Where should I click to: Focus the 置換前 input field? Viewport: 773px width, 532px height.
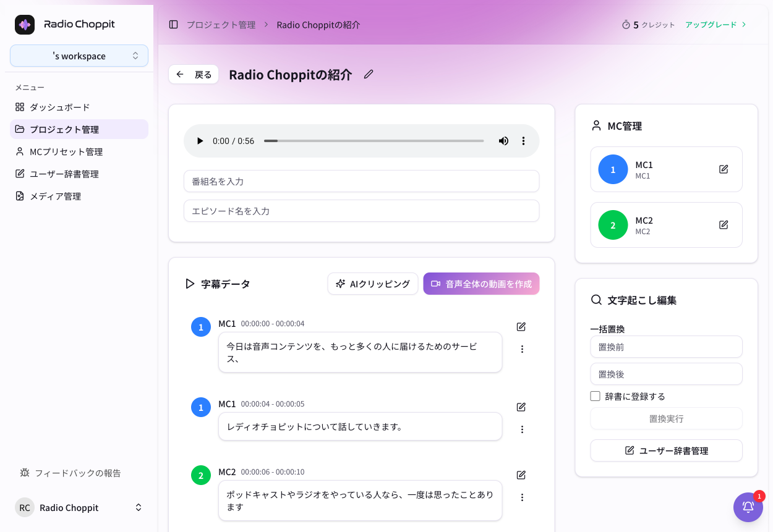coord(666,347)
